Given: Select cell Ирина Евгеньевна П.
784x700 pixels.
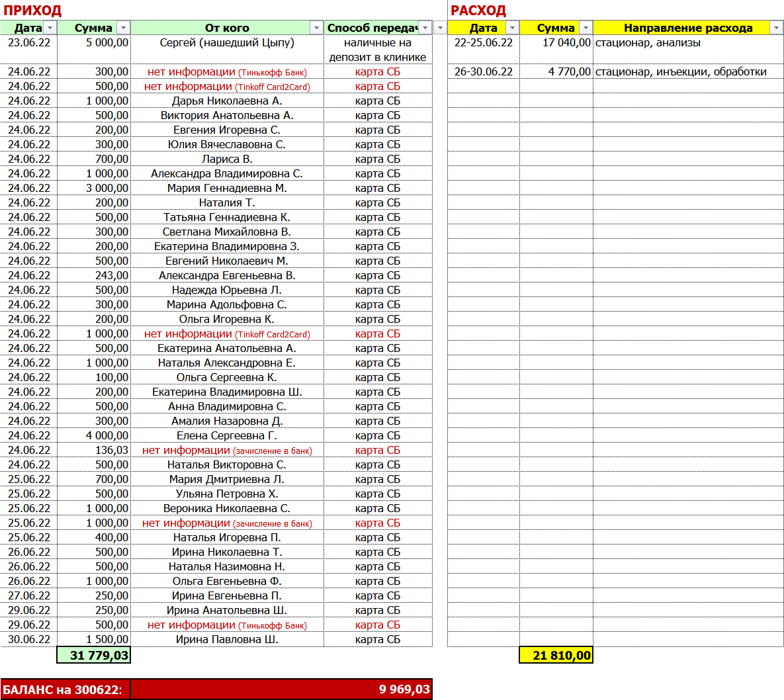Looking at the screenshot, I should [x=227, y=595].
